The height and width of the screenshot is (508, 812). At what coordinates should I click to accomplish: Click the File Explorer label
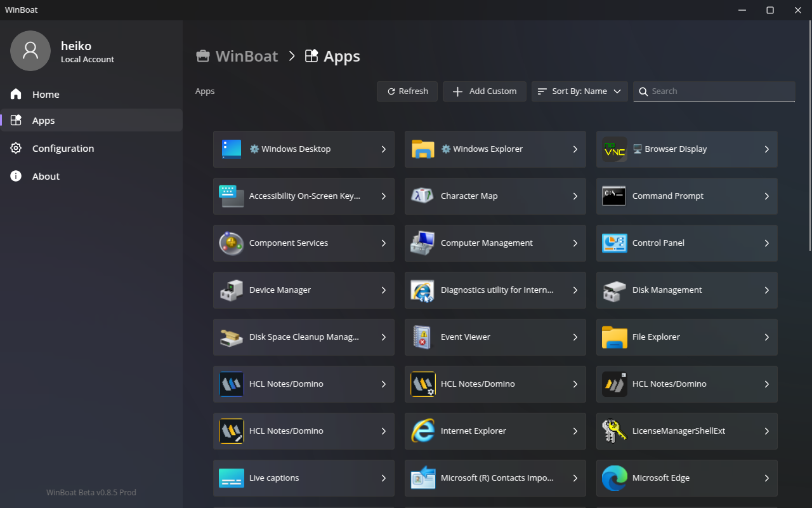656,337
